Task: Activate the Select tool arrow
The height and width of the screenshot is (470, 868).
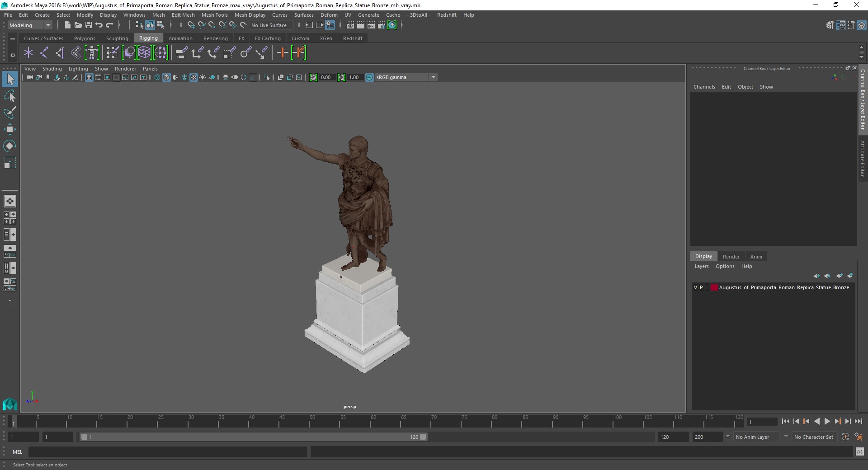Action: coord(10,79)
